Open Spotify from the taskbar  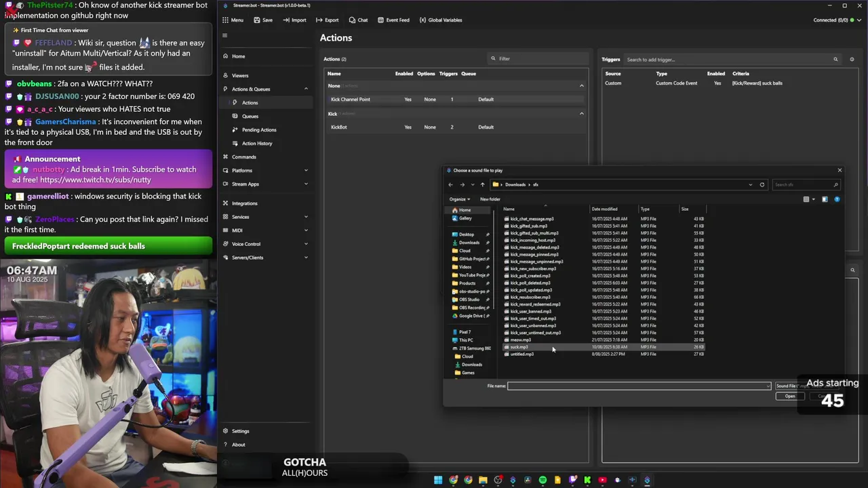(542, 480)
